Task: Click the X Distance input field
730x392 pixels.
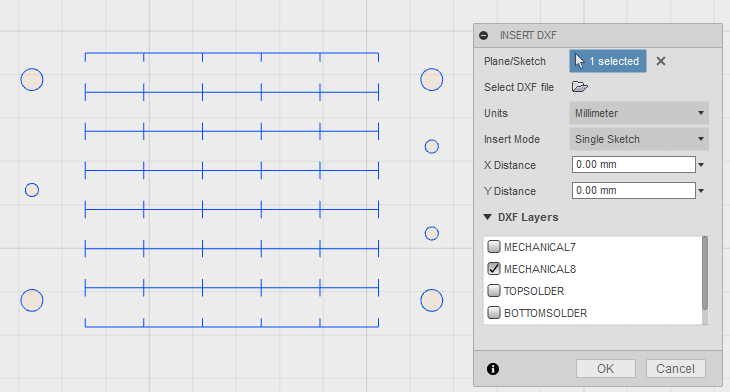Action: tap(634, 164)
